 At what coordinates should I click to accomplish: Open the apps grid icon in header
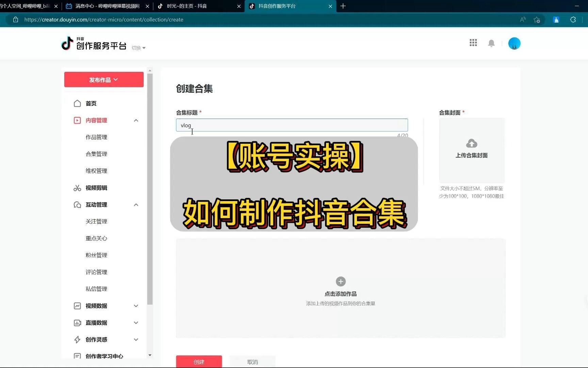(473, 43)
